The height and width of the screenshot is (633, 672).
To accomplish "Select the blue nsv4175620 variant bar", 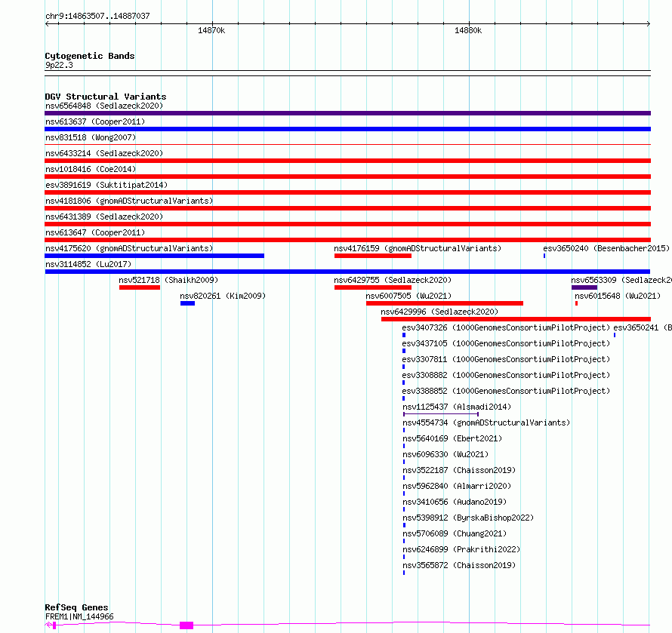I will tap(154, 256).
